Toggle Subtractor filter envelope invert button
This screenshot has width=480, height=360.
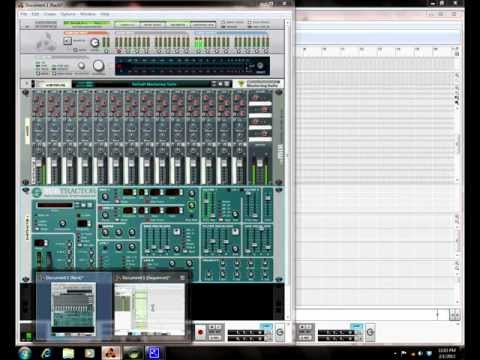tap(236, 231)
